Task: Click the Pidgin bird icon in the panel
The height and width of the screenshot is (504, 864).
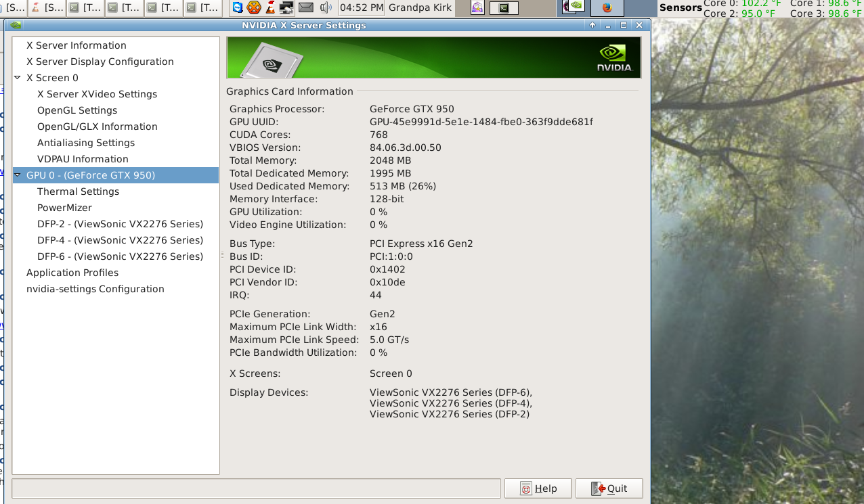Action: pyautogui.click(x=478, y=7)
